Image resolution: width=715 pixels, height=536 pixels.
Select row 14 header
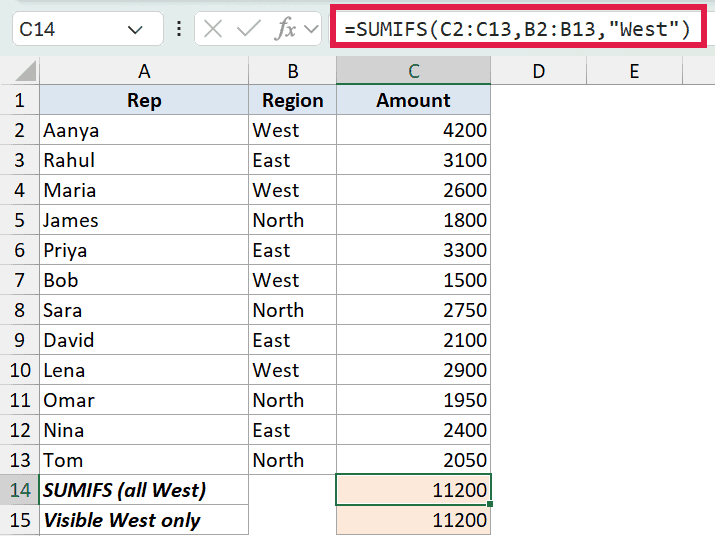[x=20, y=490]
